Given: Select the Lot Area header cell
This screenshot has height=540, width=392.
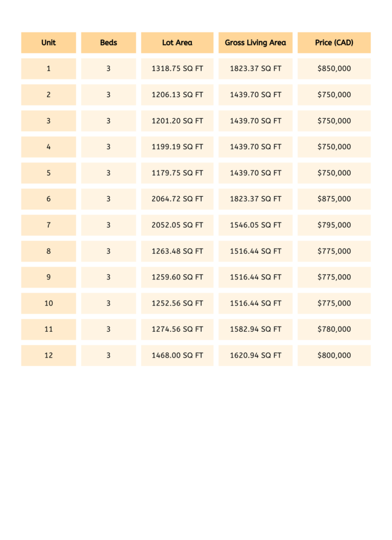Looking at the screenshot, I should [x=177, y=43].
